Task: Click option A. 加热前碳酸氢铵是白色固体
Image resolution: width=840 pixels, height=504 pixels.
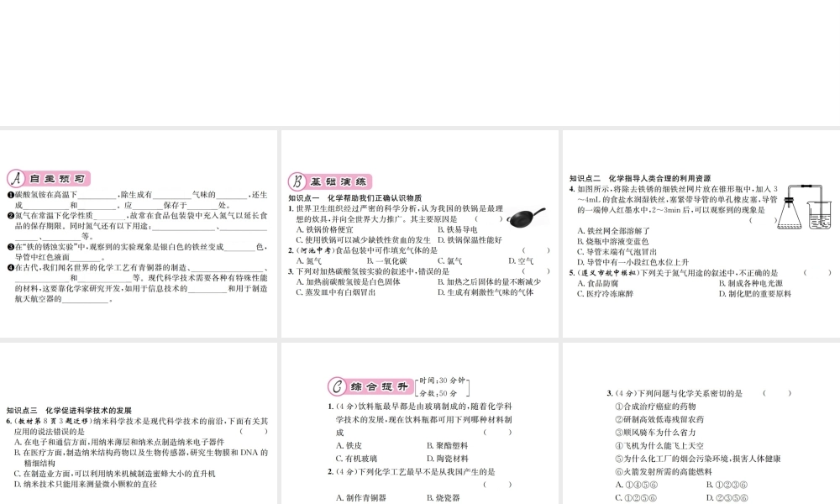Action: pos(349,281)
